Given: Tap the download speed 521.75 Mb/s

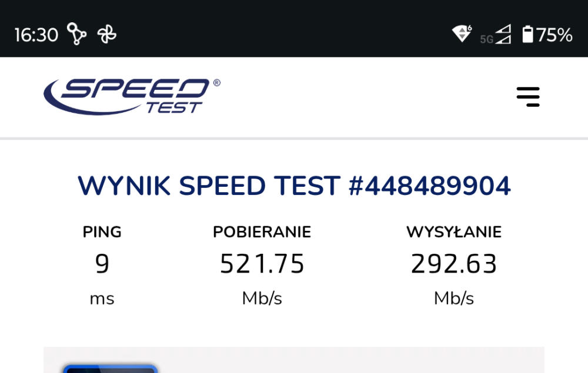Looking at the screenshot, I should coord(262,264).
